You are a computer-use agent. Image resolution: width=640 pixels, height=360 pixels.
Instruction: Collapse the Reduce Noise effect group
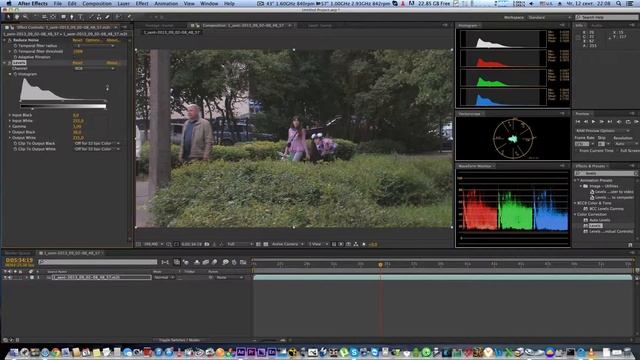coord(5,40)
